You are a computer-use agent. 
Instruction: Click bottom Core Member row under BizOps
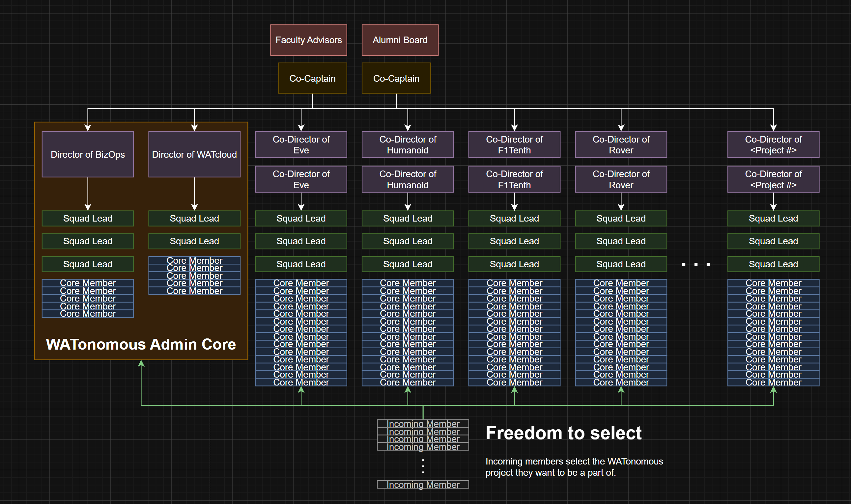tap(88, 314)
